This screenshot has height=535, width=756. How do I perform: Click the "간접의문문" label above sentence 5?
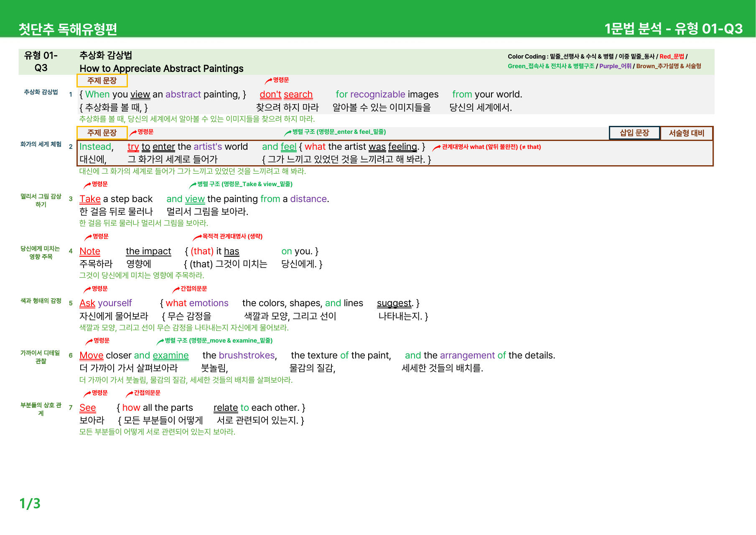coord(193,289)
